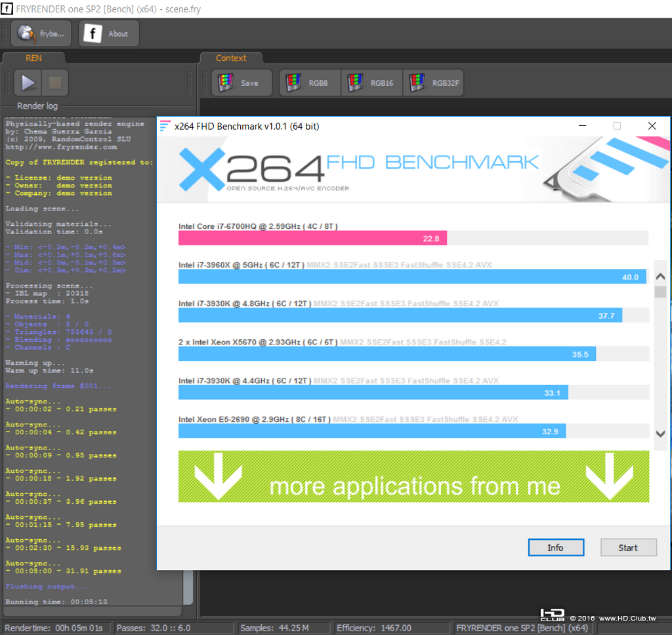Switch to the REN tab
The height and width of the screenshot is (635, 672).
tap(33, 58)
